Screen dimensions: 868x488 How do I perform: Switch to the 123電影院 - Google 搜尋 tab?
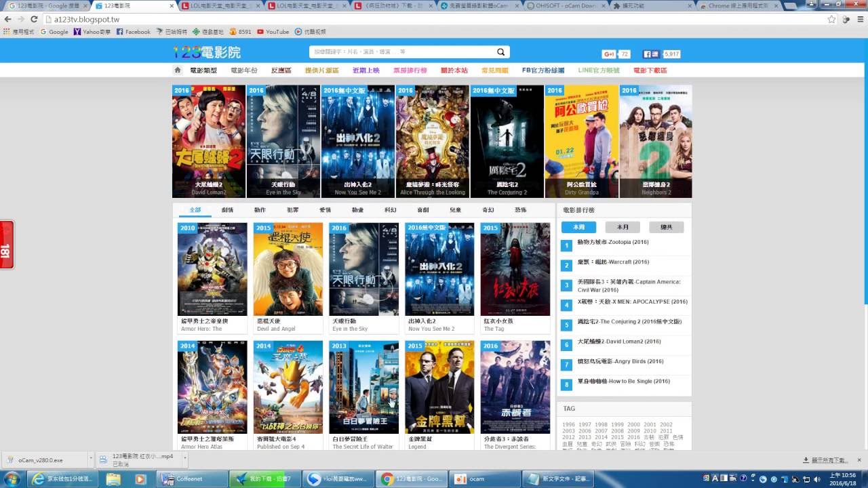coord(47,5)
